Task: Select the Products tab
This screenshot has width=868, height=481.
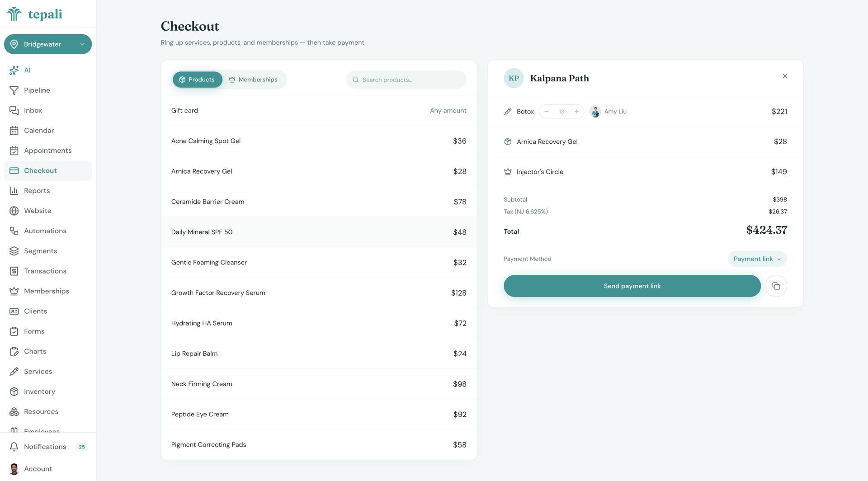Action: [x=197, y=80]
